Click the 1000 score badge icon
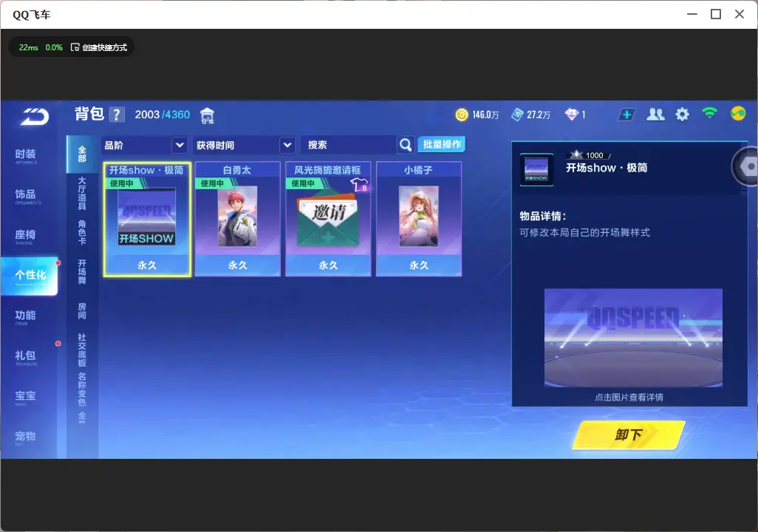This screenshot has width=758, height=532. (576, 154)
